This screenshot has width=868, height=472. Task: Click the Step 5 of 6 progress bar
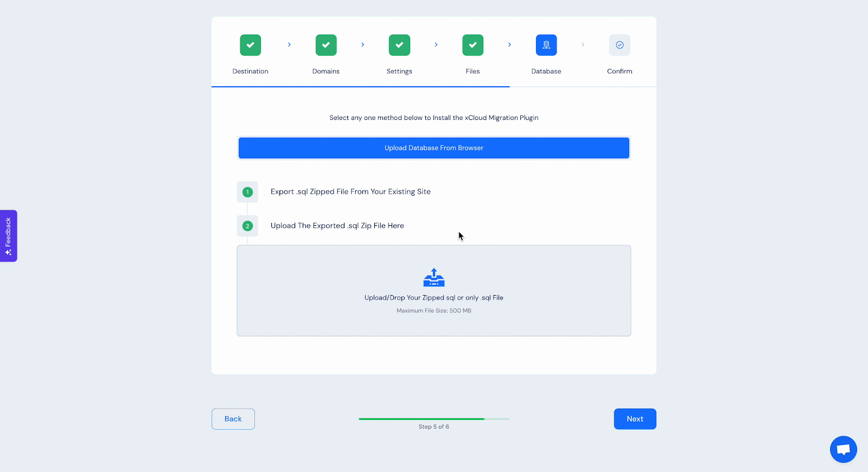click(433, 419)
